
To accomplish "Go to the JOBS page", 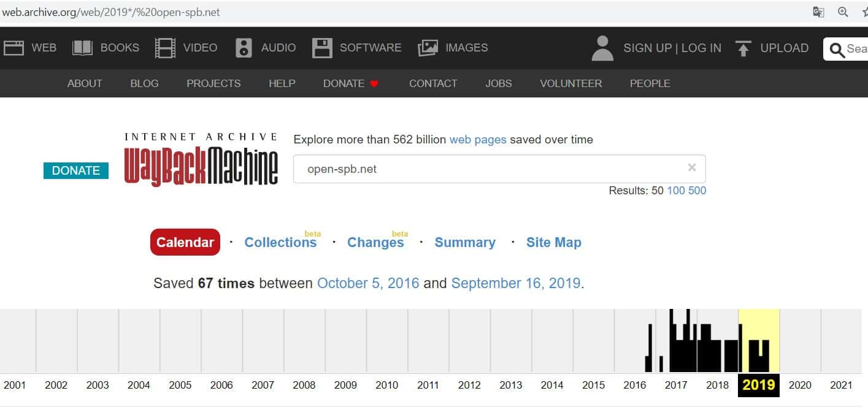I will pyautogui.click(x=499, y=83).
